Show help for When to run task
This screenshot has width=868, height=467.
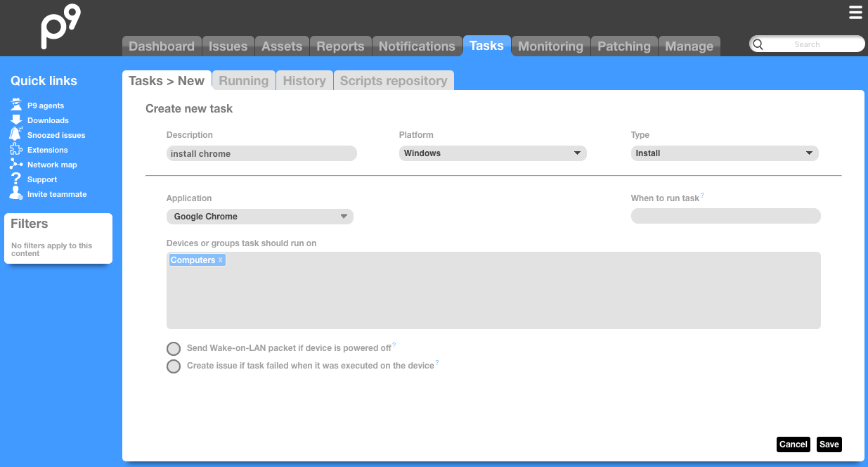pyautogui.click(x=702, y=196)
